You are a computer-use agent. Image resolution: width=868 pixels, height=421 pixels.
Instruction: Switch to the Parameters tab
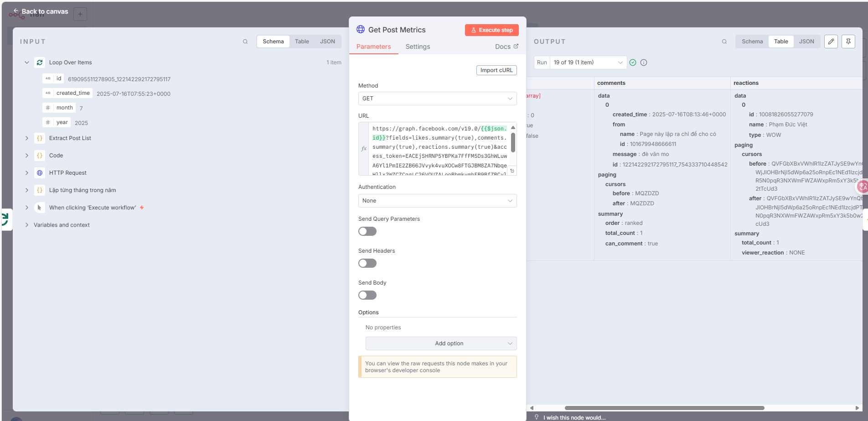coord(373,47)
